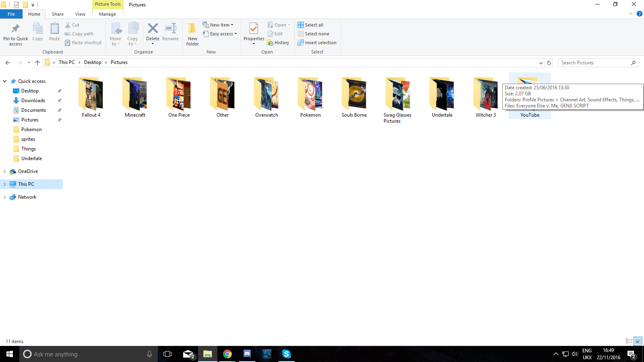Select the Witcher 3 folder
The height and width of the screenshot is (362, 644).
click(x=486, y=97)
